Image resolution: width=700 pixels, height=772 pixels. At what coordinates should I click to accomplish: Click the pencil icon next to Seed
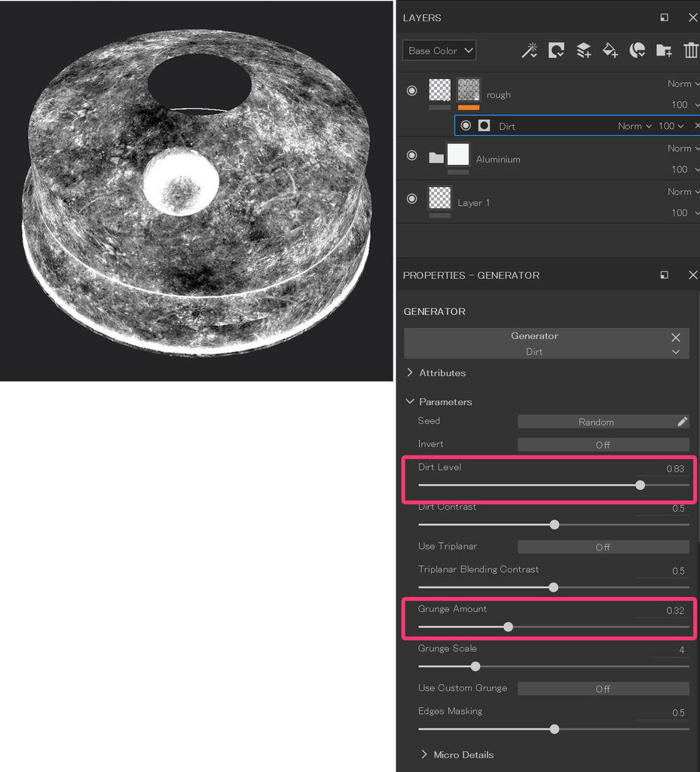682,421
